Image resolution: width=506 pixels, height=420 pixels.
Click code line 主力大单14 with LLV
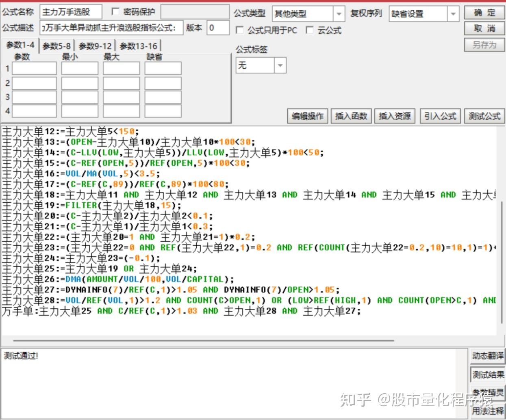163,152
